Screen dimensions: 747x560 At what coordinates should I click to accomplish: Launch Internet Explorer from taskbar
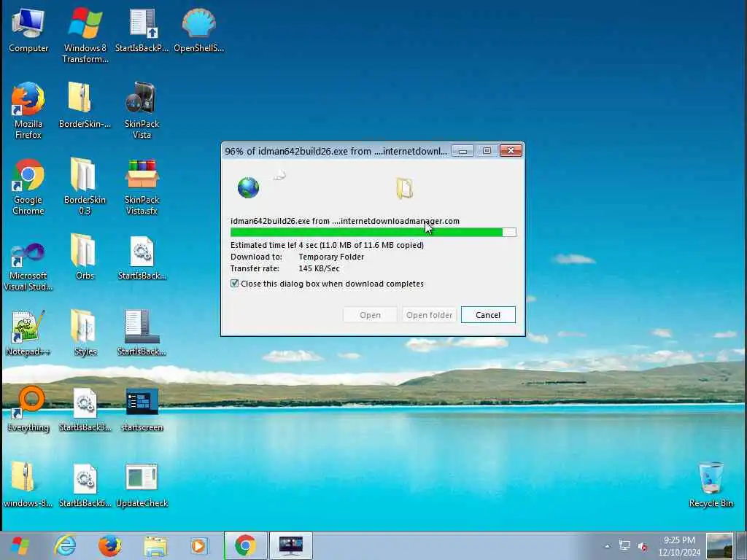click(65, 545)
